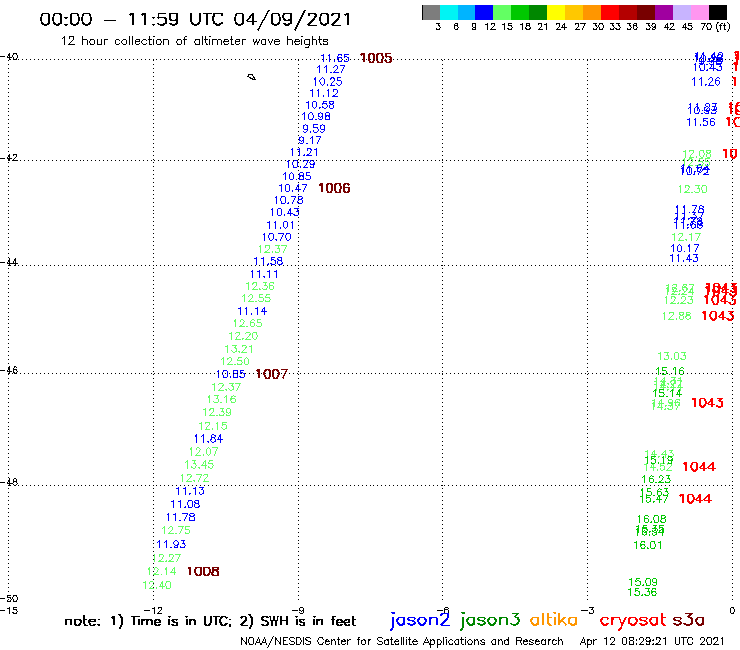Select the 10.47 value beside 1006
The image size is (740, 650).
[293, 188]
